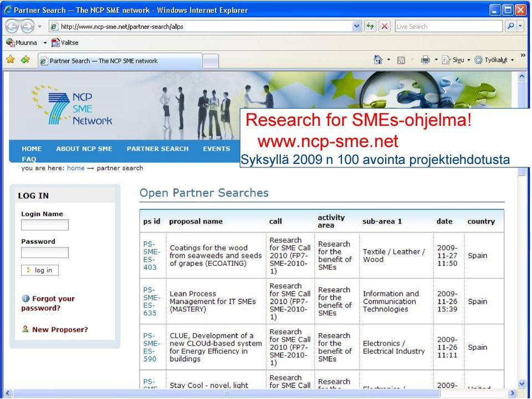The width and height of the screenshot is (532, 399).
Task: Open the Sivu page menu
Action: (456, 60)
